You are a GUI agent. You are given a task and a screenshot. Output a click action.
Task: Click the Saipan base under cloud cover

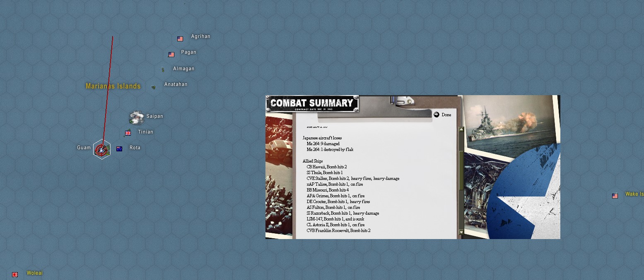point(136,117)
